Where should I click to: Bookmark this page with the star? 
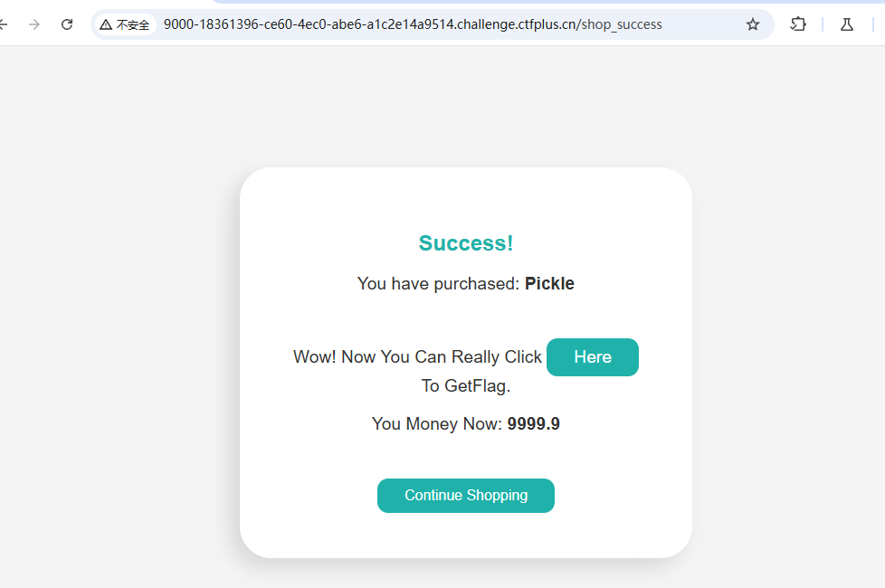(753, 24)
